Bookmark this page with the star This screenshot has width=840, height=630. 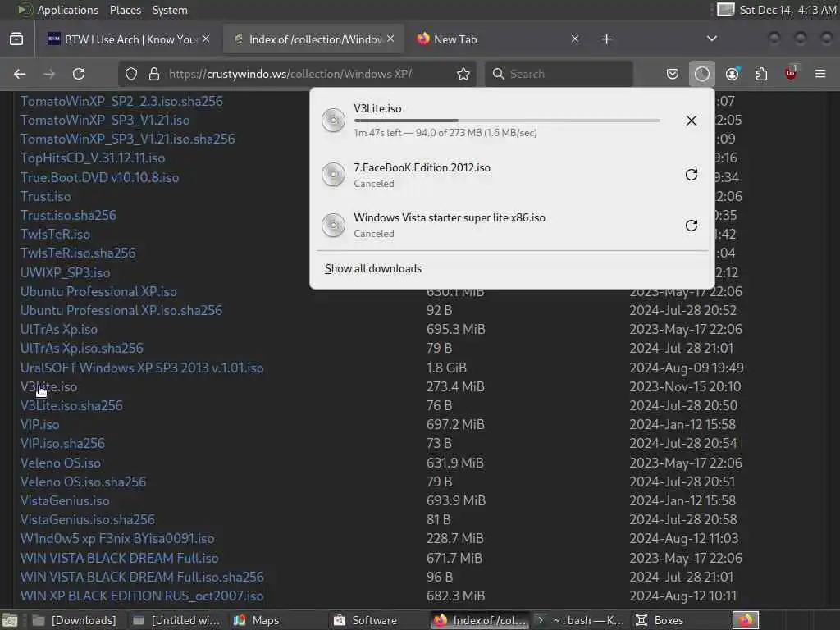(x=463, y=74)
